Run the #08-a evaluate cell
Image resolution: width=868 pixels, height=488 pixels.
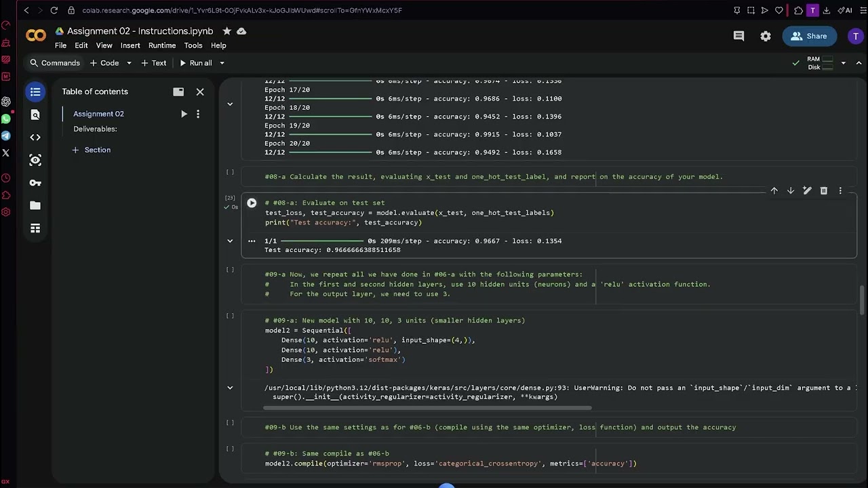click(252, 203)
